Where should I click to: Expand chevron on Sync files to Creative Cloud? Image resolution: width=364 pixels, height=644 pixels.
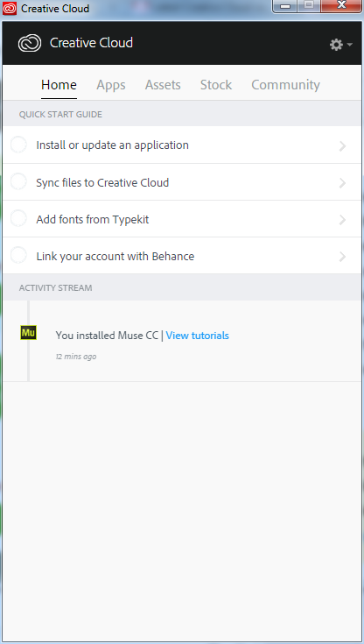[342, 183]
